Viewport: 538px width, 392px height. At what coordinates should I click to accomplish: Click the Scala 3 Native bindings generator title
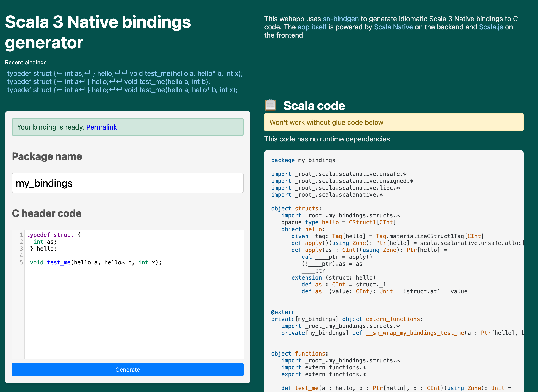(x=98, y=32)
